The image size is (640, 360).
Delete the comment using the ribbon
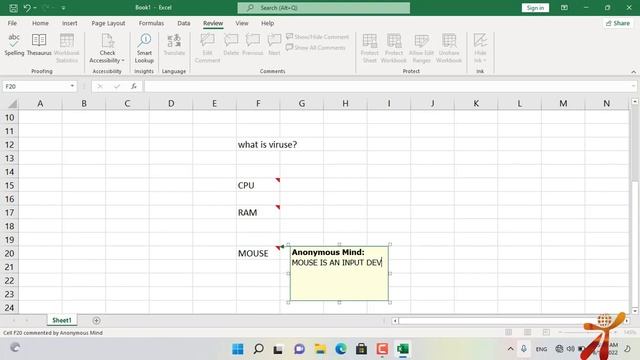click(x=231, y=44)
